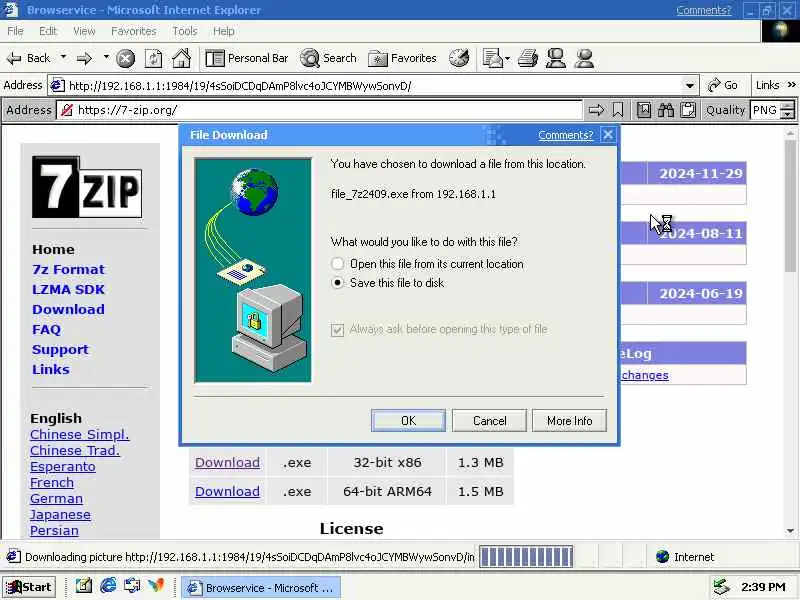
Task: Open the Favorites toolbar button
Action: (403, 58)
